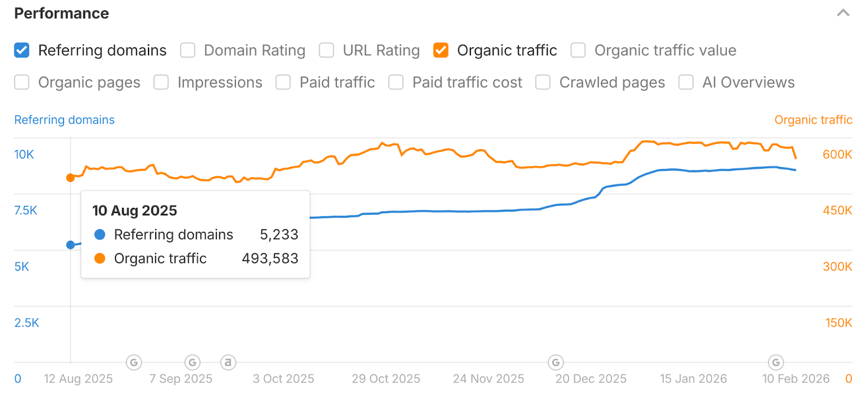Enable Organic pages metric
The height and width of the screenshot is (398, 868).
(x=22, y=82)
